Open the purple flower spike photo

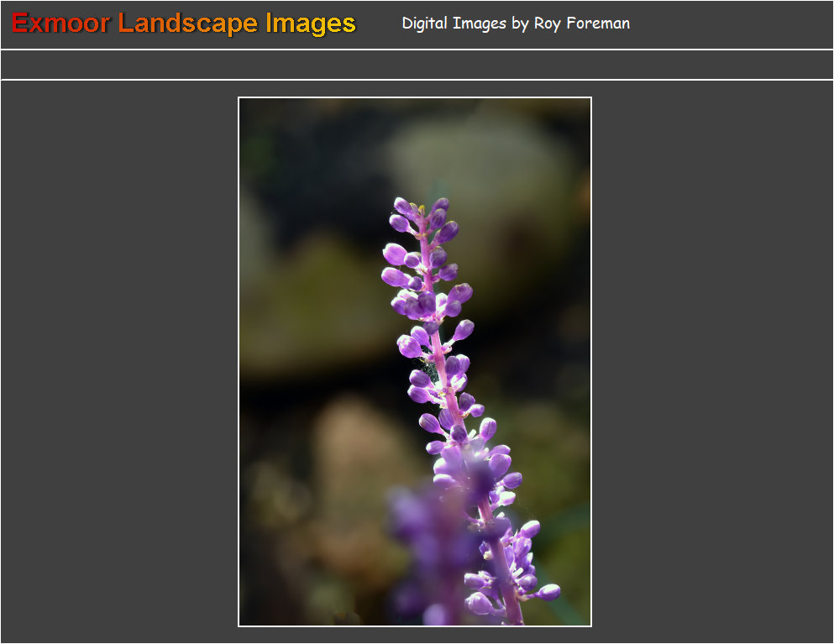[415, 362]
